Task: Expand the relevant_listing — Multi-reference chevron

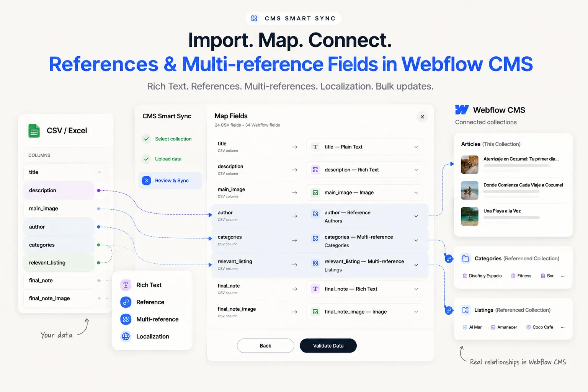Action: (416, 265)
